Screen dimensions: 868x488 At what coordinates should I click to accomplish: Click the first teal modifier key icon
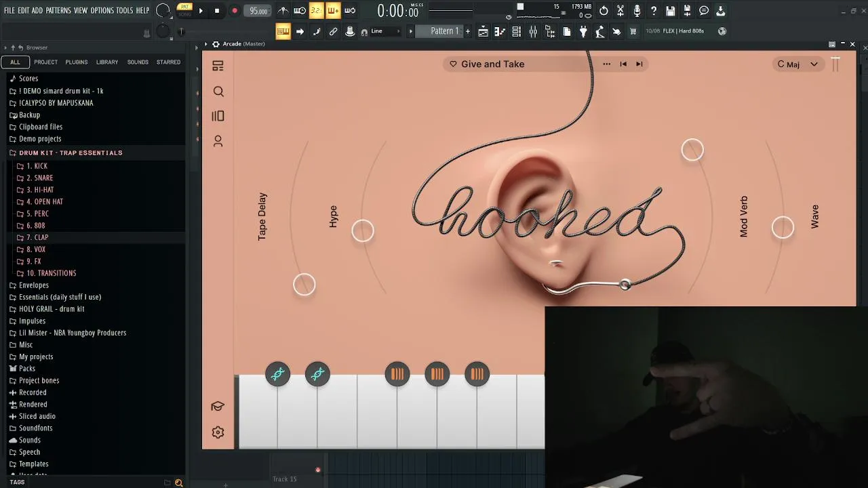pyautogui.click(x=277, y=374)
